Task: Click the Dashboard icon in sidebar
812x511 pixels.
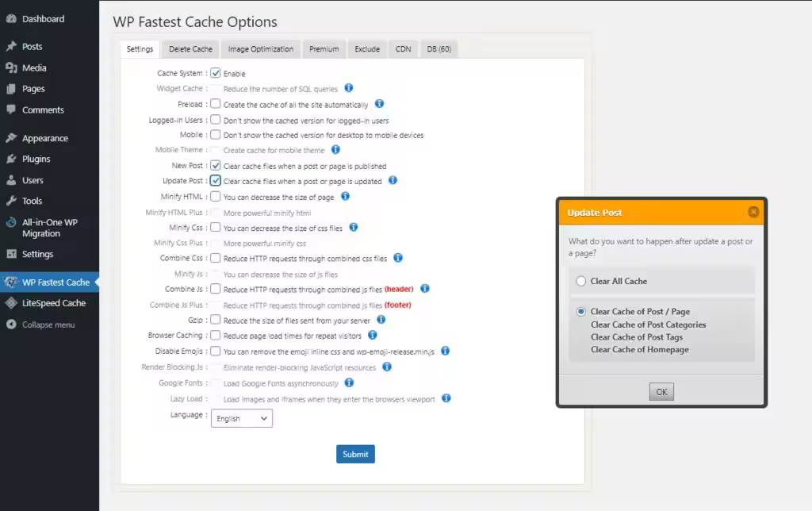Action: (x=11, y=19)
